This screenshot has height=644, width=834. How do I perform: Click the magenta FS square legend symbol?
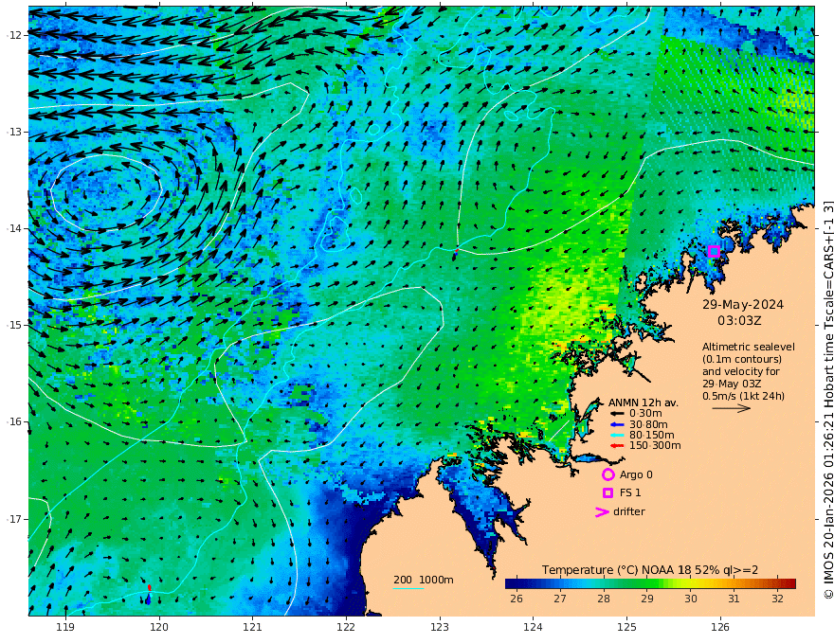607,493
